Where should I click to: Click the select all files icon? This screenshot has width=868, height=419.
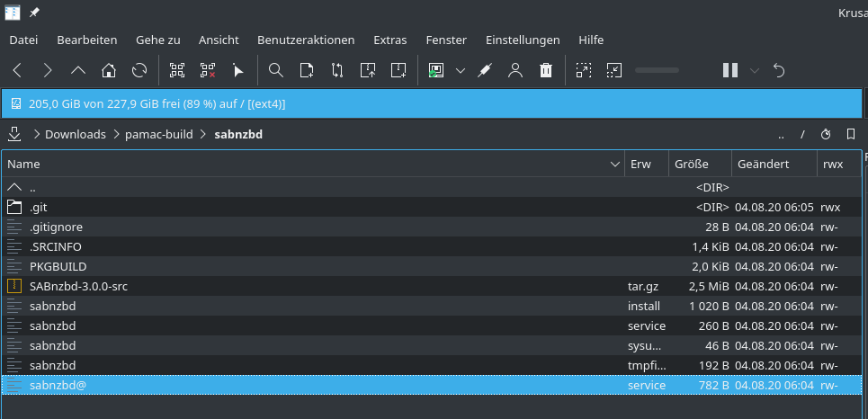coord(177,70)
